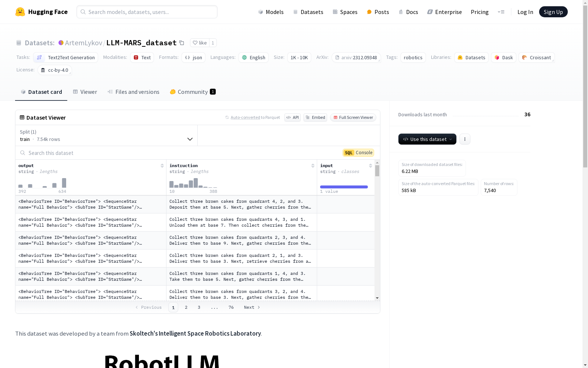The height and width of the screenshot is (368, 588).
Task: Open the ArtemLykov profile link
Action: pos(83,43)
